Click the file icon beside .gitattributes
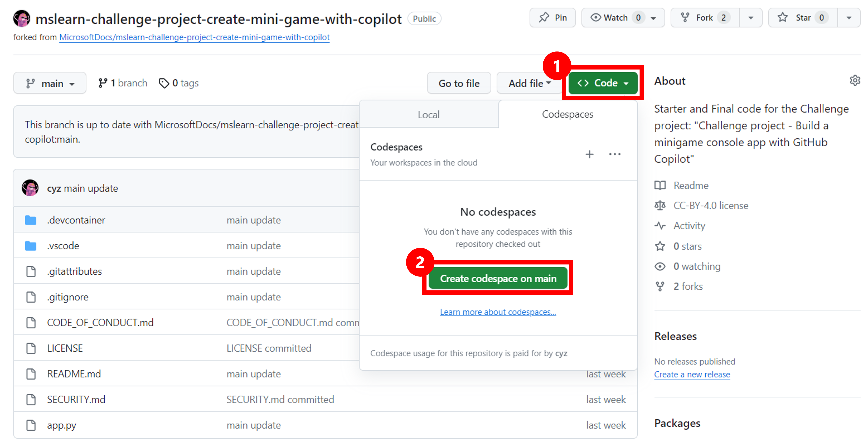Screen dimensions: 868x442 31,271
